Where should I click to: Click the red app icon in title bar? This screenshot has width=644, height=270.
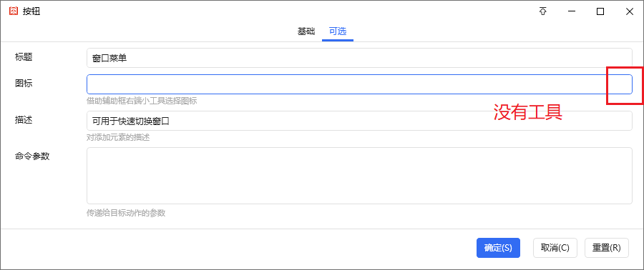[14, 11]
